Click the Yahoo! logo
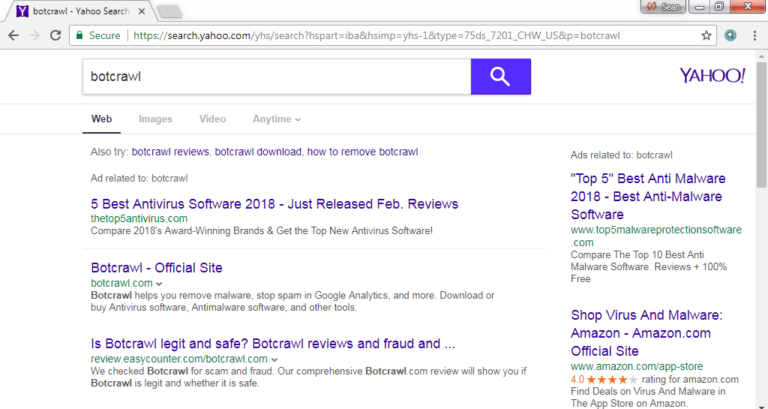 [712, 75]
